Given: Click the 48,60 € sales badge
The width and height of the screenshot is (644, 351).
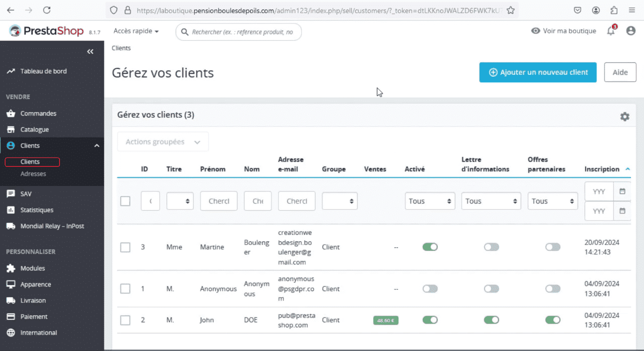Looking at the screenshot, I should tap(386, 320).
